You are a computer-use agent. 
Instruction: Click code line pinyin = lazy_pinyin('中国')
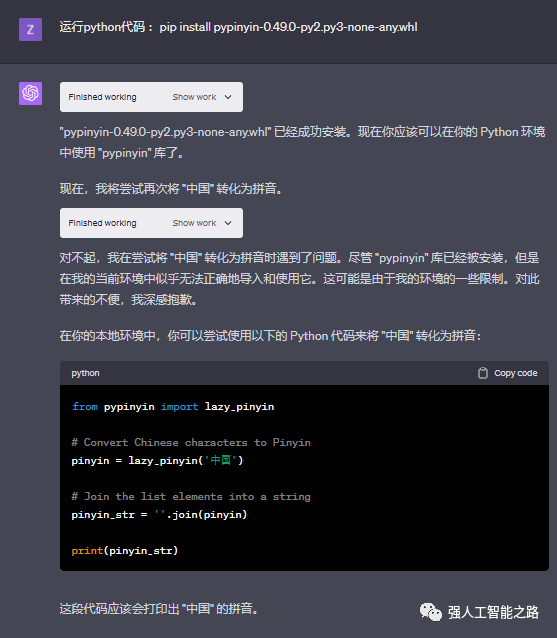(157, 460)
